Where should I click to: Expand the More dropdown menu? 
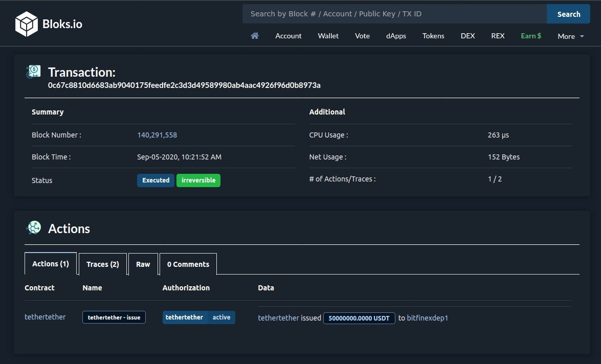(x=571, y=36)
